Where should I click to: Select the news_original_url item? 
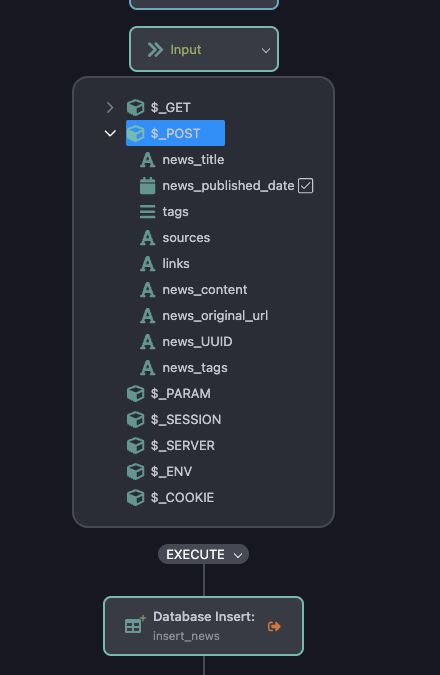pos(215,316)
